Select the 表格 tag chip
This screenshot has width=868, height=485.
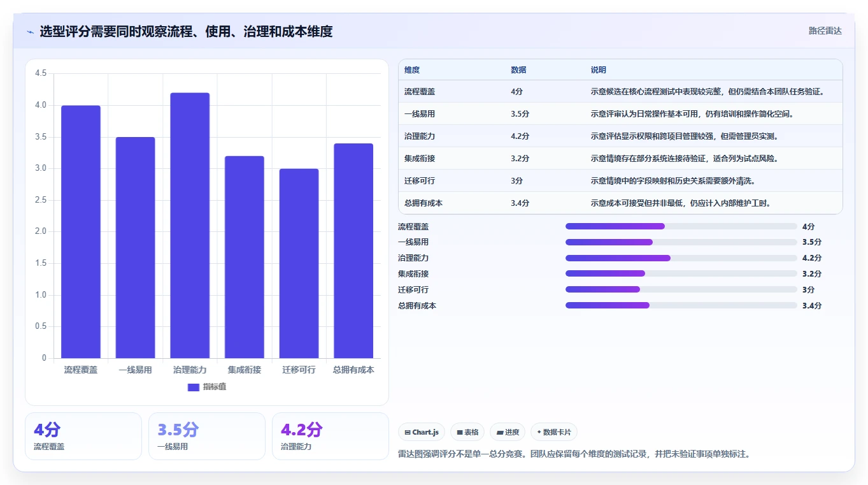467,432
